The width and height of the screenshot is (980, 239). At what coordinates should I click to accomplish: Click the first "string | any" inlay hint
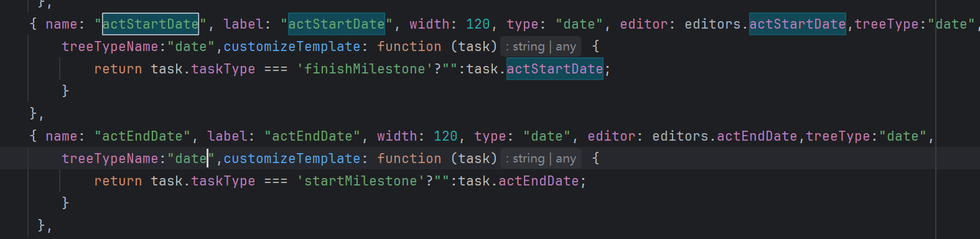pos(541,47)
